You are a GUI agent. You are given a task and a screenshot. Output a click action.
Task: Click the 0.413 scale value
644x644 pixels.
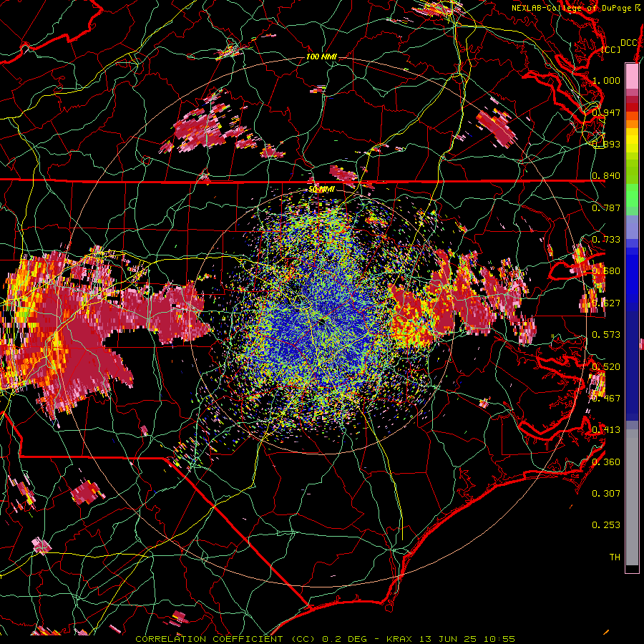tap(606, 430)
